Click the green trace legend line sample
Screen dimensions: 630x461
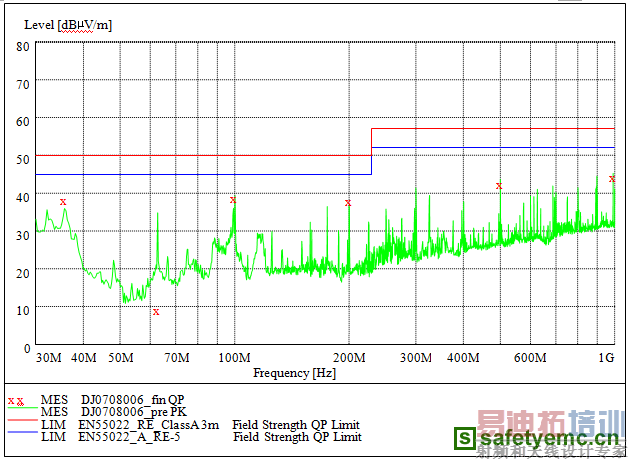click(22, 408)
